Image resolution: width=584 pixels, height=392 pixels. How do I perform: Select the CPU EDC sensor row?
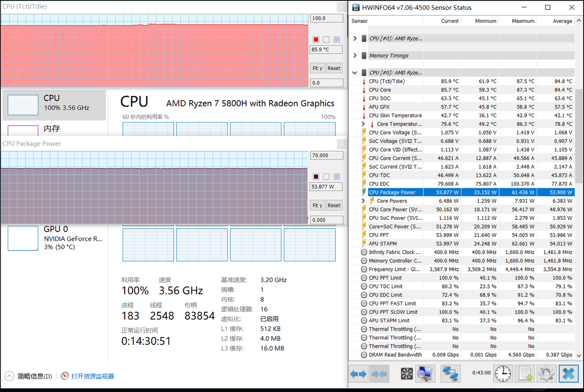pos(462,184)
